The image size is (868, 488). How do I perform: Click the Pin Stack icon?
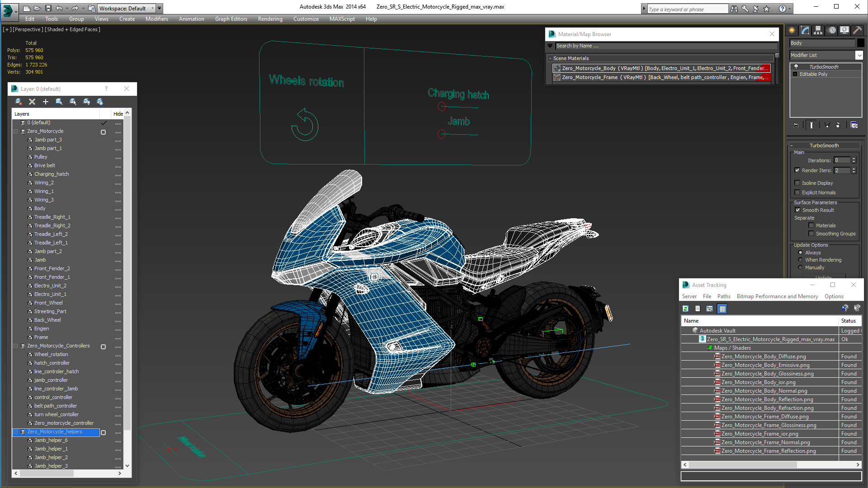point(796,125)
